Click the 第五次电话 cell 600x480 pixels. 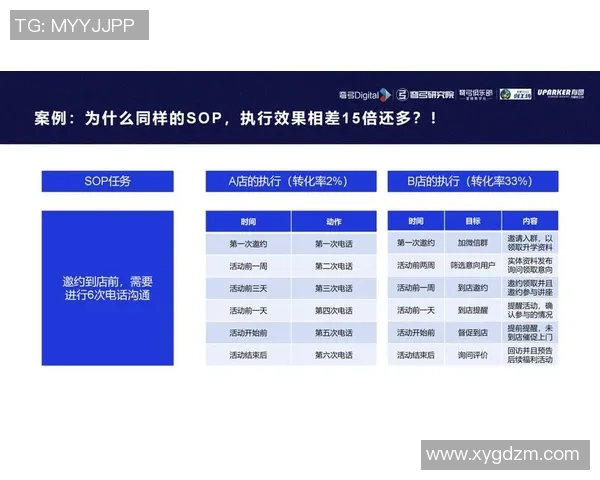pyautogui.click(x=334, y=333)
